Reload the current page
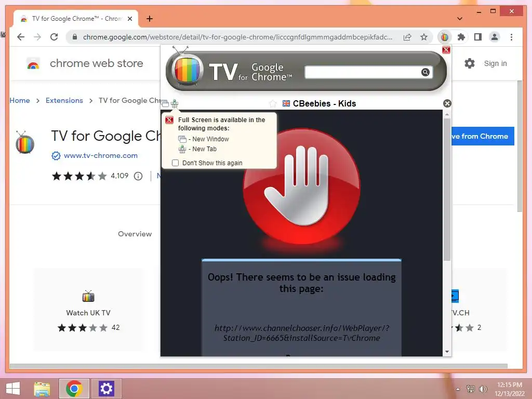This screenshot has width=532, height=399. point(54,37)
